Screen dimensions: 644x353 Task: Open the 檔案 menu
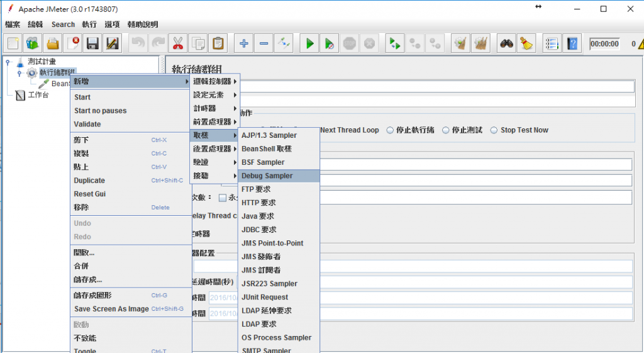(x=13, y=25)
